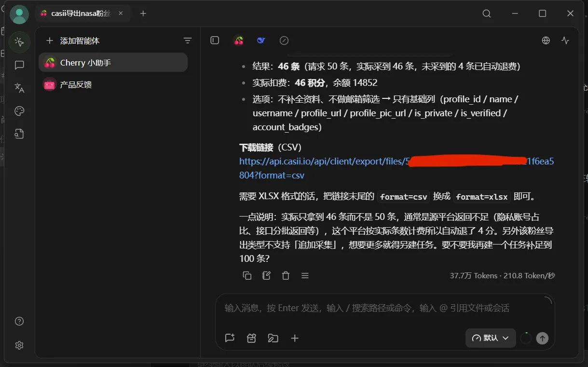588x367 pixels.
Task: Click the folder icon below input
Action: coord(273,338)
